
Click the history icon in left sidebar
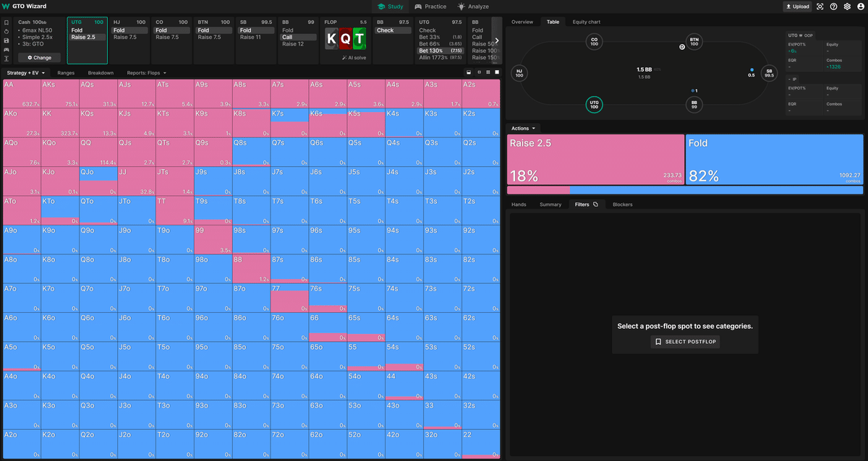(7, 31)
